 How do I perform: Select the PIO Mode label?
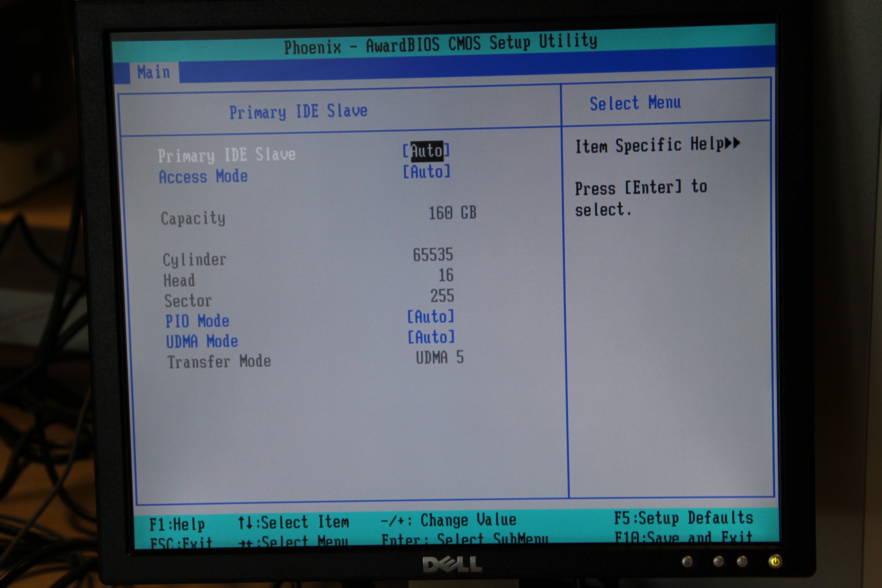tap(197, 321)
